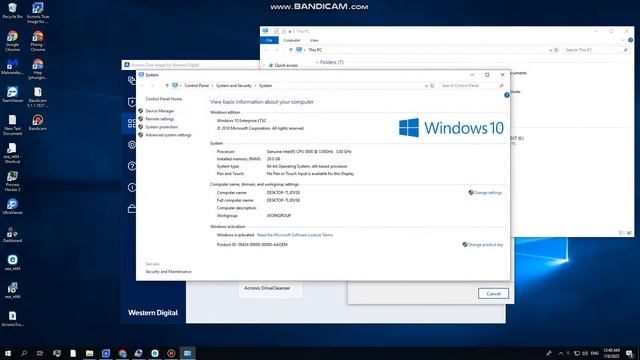Launch the Google Chrome desktop shortcut

click(12, 40)
